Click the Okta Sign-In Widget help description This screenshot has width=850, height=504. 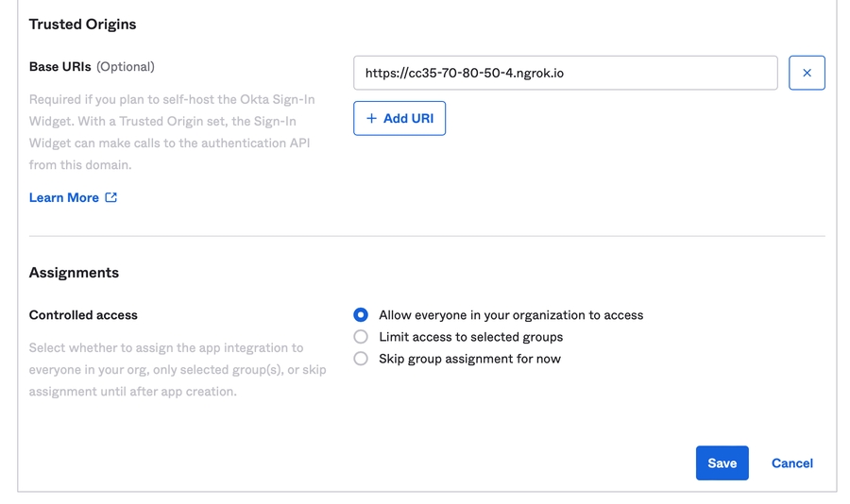click(x=172, y=132)
